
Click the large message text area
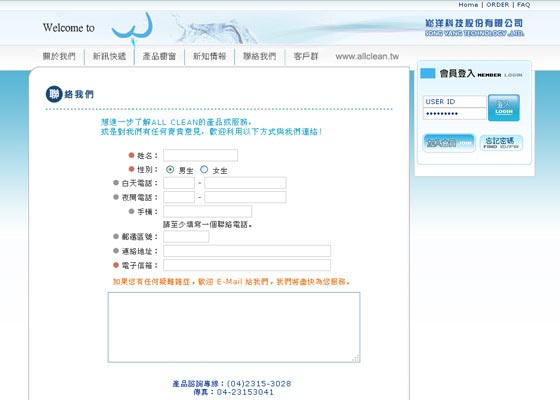click(x=234, y=327)
